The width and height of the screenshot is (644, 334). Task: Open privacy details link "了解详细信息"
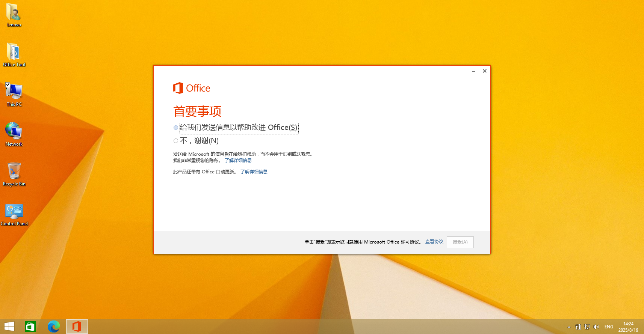(x=238, y=161)
